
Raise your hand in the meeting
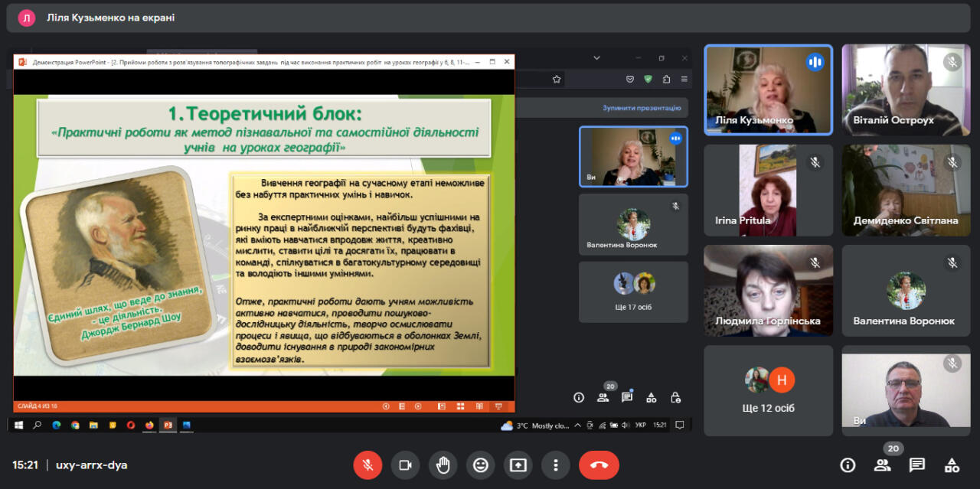tap(443, 465)
